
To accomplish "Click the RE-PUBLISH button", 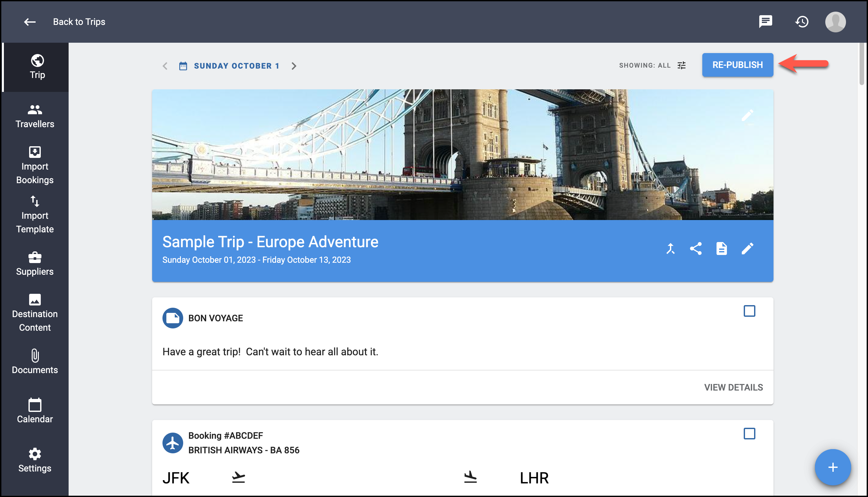I will [737, 65].
